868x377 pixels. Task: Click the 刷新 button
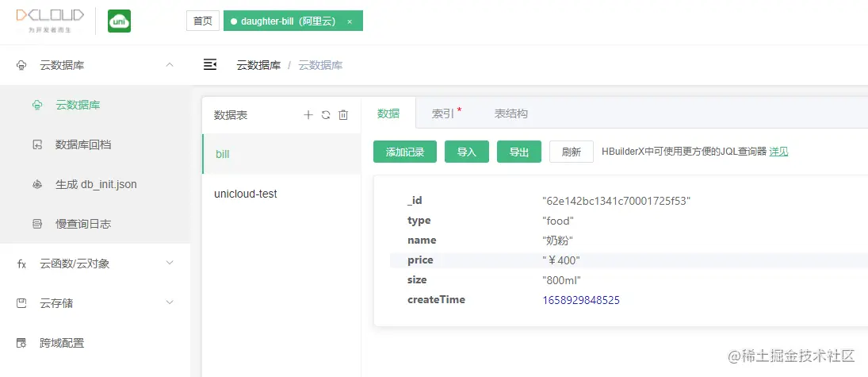[x=572, y=152]
